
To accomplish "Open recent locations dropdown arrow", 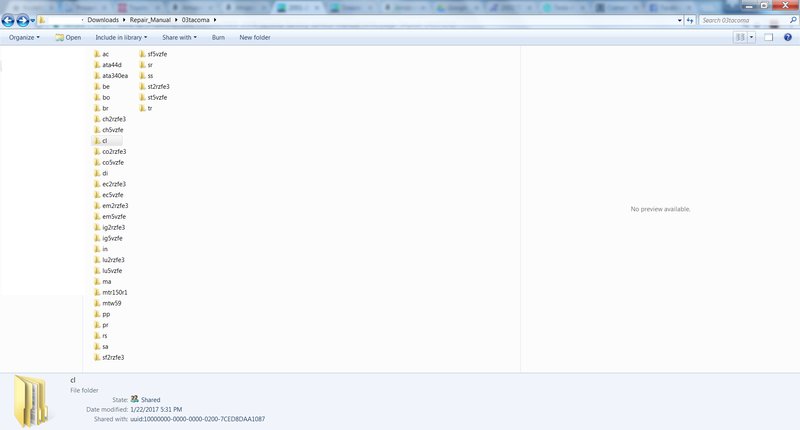I will click(33, 20).
